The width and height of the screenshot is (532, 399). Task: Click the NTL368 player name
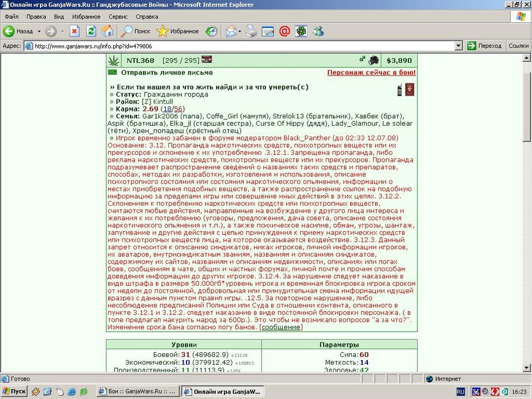tap(140, 61)
